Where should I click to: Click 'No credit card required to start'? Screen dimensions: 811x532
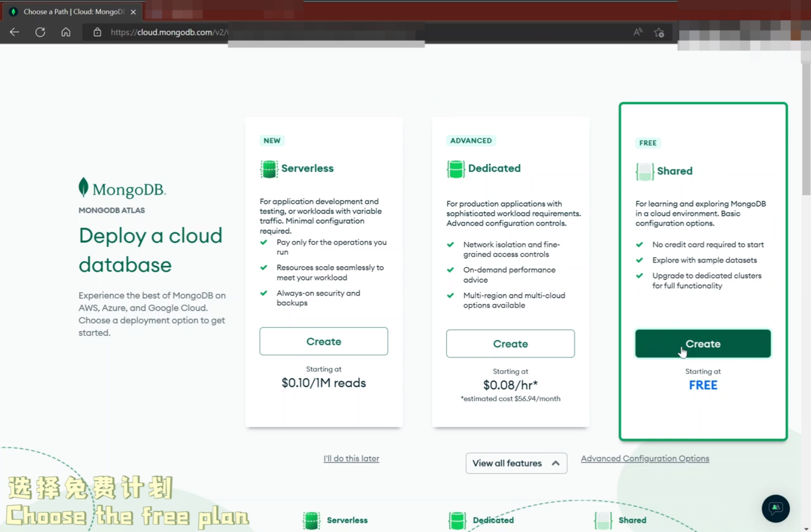coord(708,244)
